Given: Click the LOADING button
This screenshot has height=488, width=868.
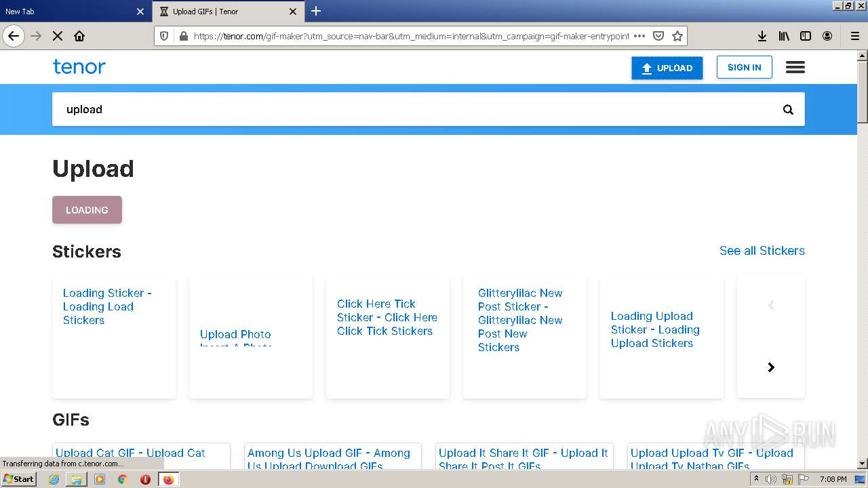Looking at the screenshot, I should [87, 210].
